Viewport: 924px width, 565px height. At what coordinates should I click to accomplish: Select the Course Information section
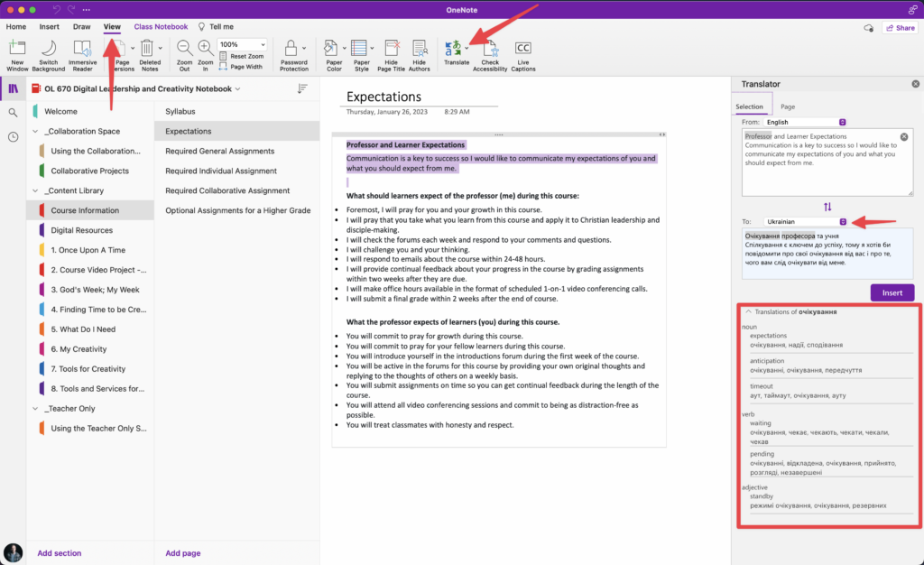90,210
